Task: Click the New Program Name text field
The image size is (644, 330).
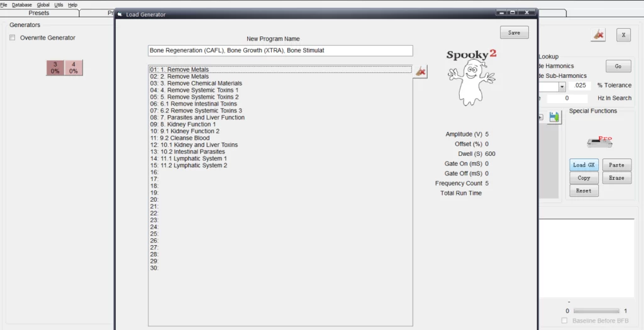Action: (x=280, y=50)
